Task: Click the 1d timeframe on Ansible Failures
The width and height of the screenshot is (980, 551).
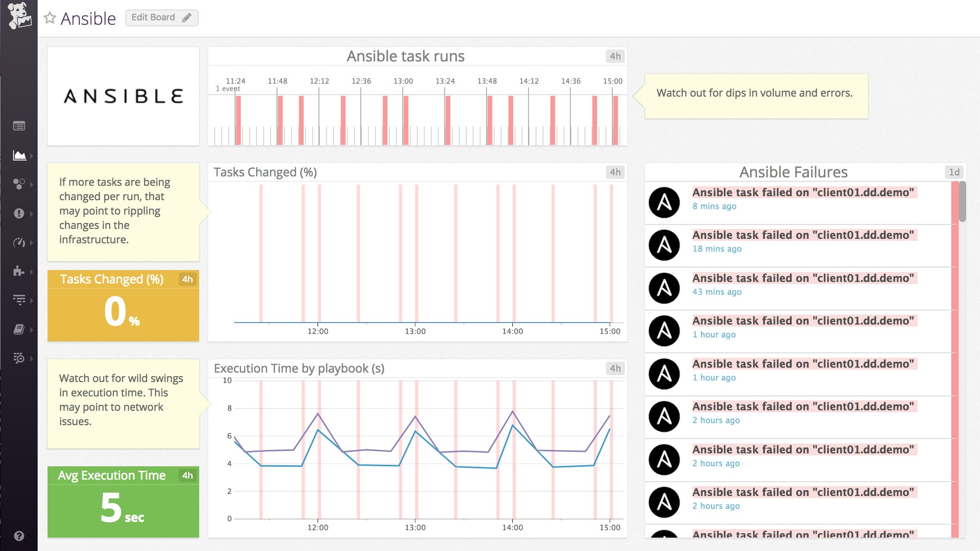Action: point(954,172)
